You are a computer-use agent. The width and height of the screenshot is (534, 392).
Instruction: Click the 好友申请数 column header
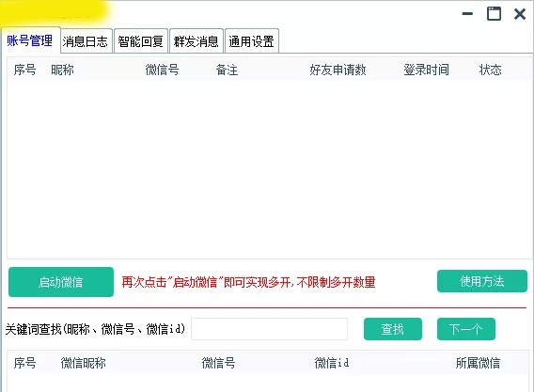pyautogui.click(x=338, y=70)
